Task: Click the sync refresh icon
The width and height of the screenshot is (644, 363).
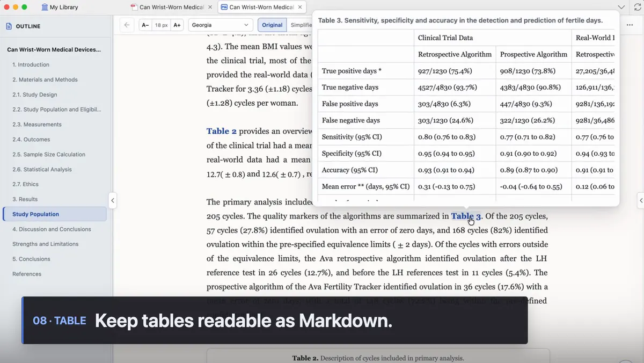Action: click(x=638, y=7)
